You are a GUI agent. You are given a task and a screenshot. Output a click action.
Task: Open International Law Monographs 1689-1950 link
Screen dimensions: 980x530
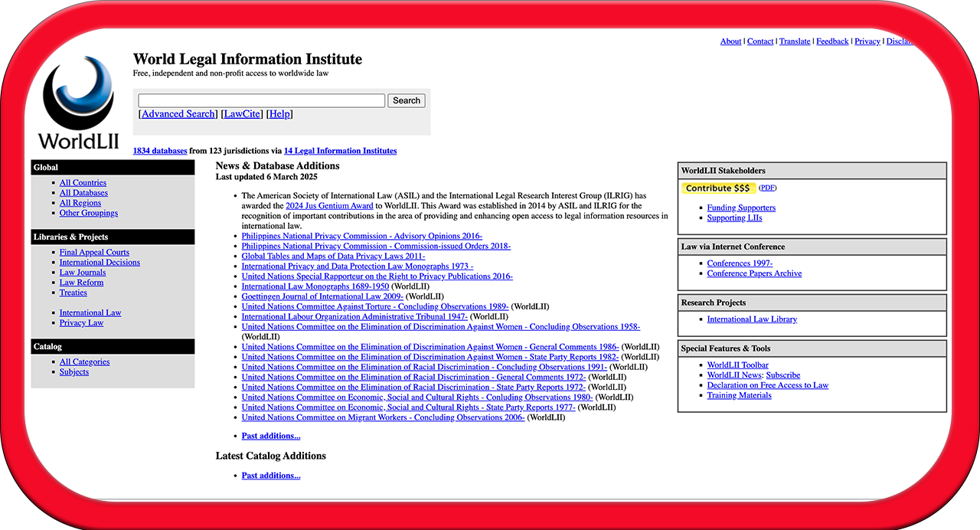[x=315, y=286]
